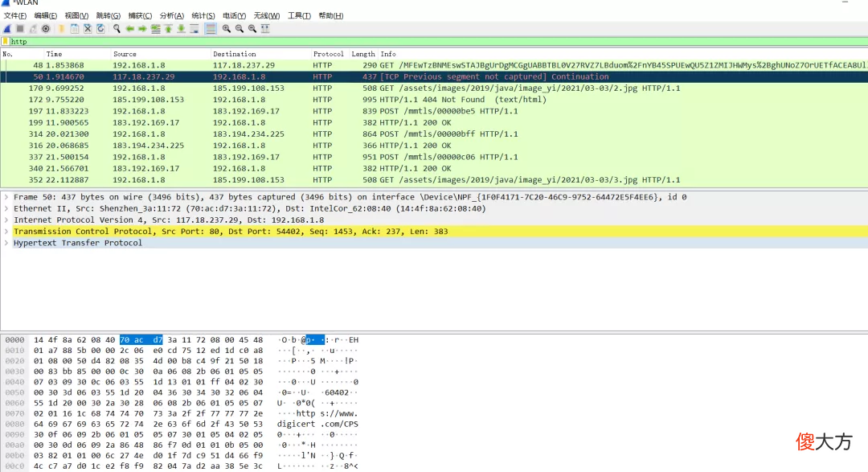Open the 捕获(C) menu

[140, 15]
